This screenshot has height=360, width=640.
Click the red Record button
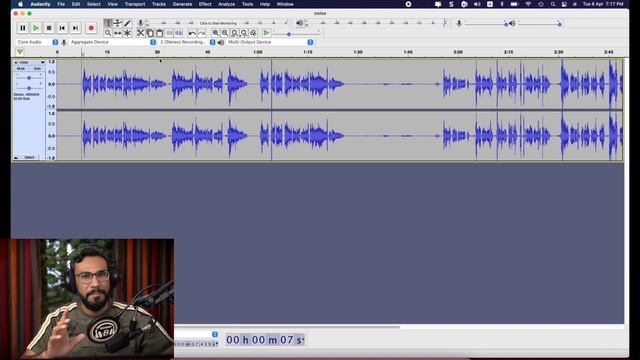(x=91, y=28)
